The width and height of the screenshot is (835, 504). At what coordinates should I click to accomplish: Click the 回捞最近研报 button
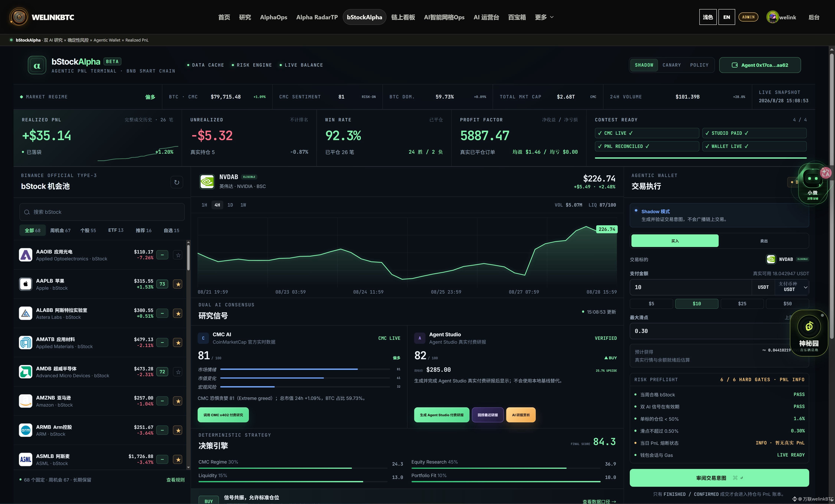488,415
